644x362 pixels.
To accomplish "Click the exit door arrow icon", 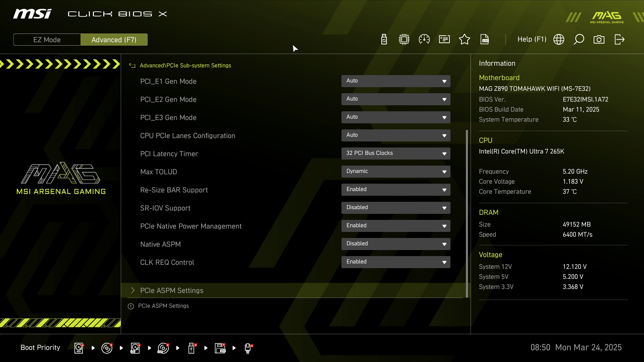I will (x=620, y=40).
